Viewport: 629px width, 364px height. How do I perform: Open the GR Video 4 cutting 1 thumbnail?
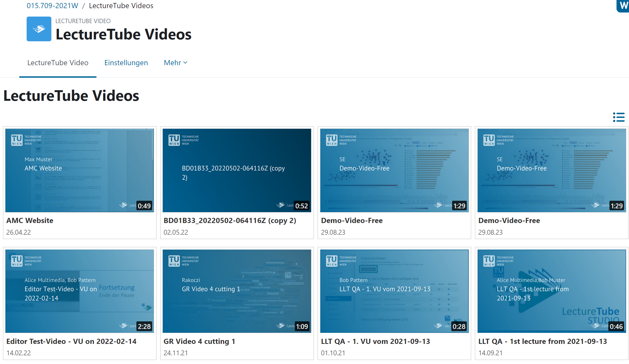click(x=237, y=291)
